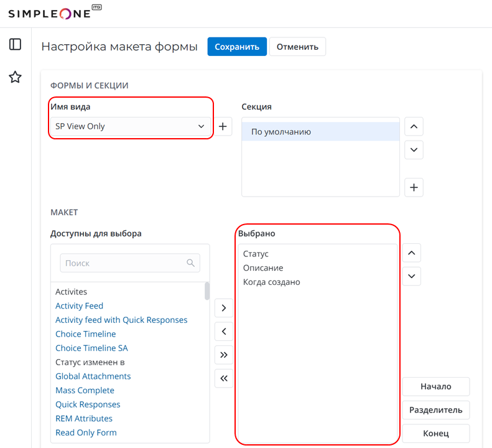Select Описание in the Выбрано list
Screen dimensions: 492x448
click(x=263, y=268)
